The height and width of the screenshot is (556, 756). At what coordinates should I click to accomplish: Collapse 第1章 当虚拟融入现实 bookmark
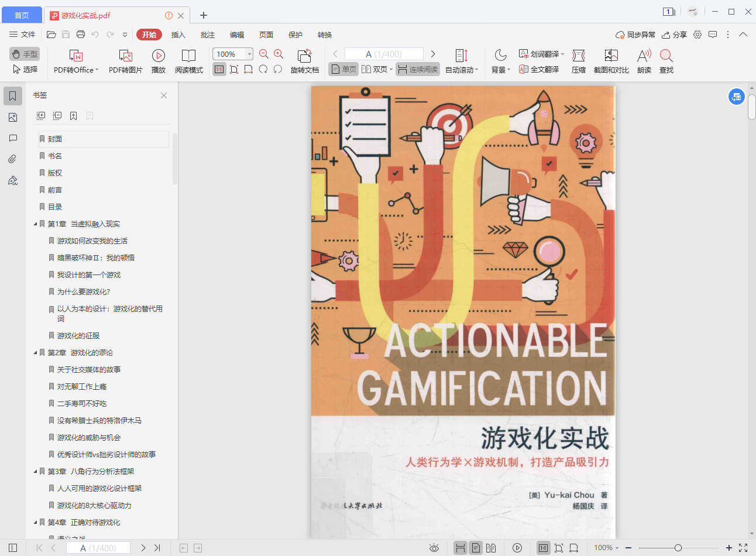[x=35, y=224]
